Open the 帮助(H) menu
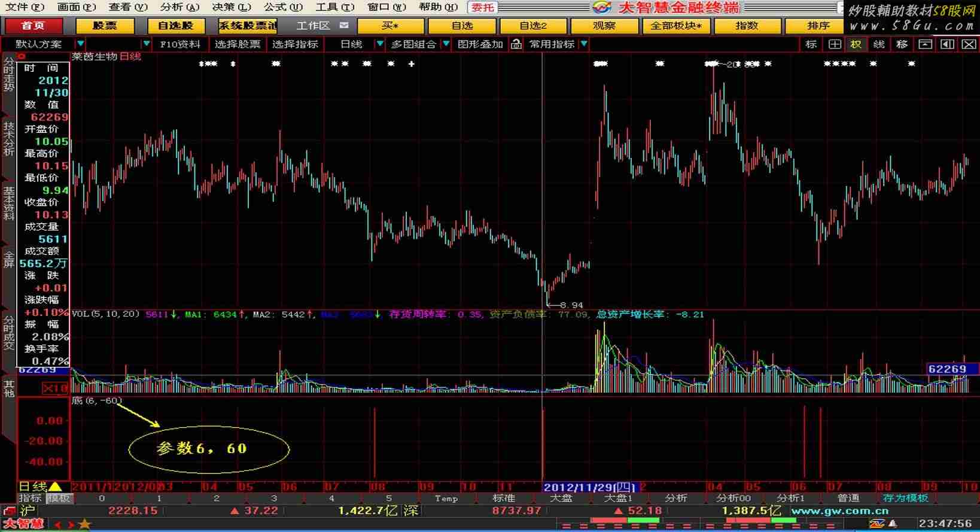Image resolution: width=980 pixels, height=532 pixels. pos(438,7)
